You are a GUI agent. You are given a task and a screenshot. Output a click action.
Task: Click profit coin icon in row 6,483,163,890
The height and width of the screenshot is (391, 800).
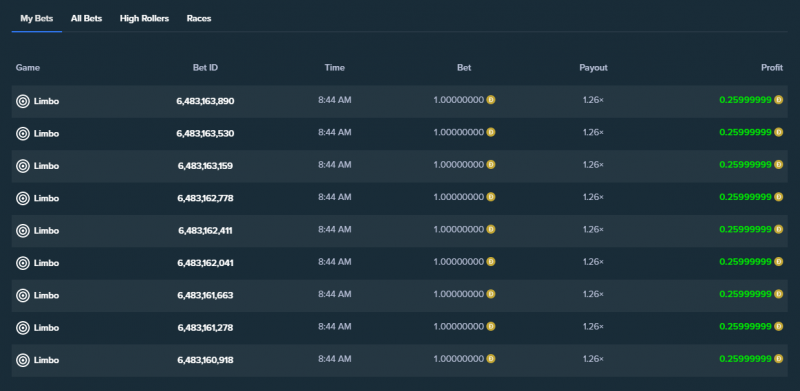click(779, 100)
